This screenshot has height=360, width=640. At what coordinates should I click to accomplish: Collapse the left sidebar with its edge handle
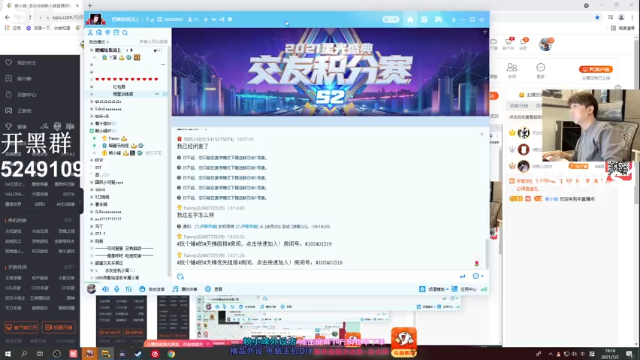click(80, 202)
